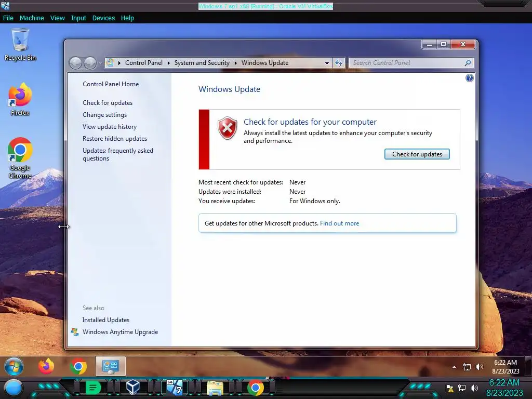Viewport: 532px width, 399px height.
Task: Click Windows Update breadcrumb segment
Action: click(265, 63)
